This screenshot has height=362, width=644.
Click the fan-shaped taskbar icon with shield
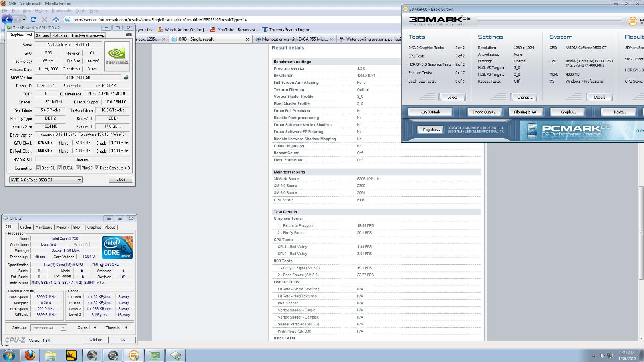[x=92, y=355]
